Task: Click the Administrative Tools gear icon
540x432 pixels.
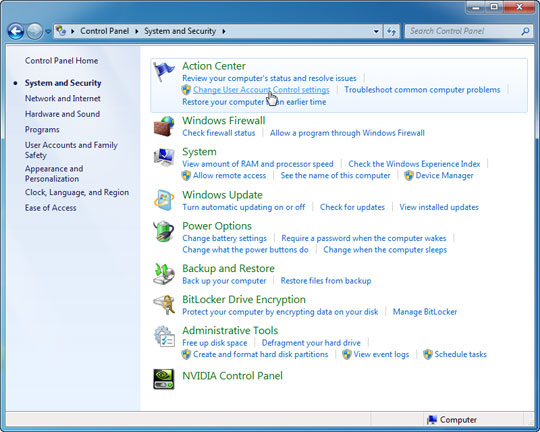Action: click(x=164, y=337)
